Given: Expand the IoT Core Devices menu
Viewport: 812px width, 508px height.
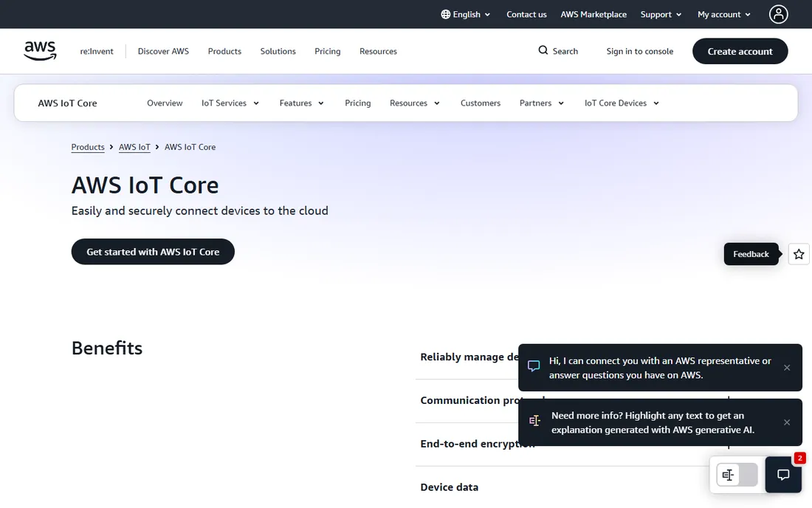Looking at the screenshot, I should click(x=622, y=103).
